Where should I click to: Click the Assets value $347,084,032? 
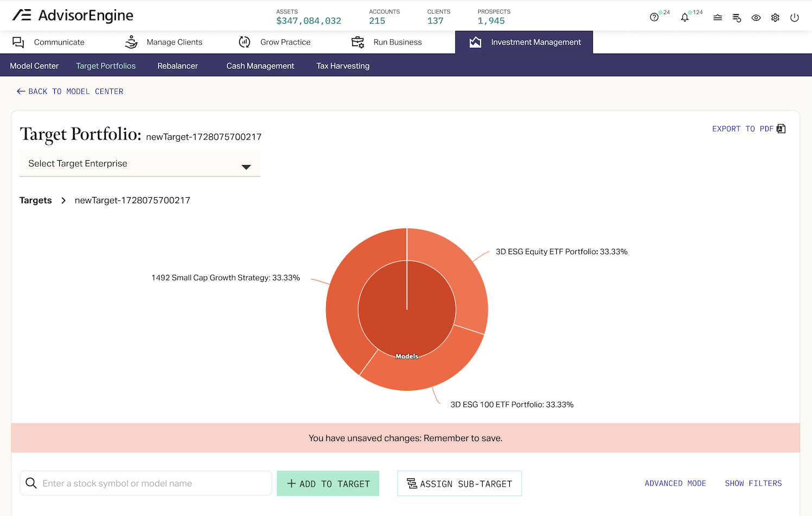[309, 21]
